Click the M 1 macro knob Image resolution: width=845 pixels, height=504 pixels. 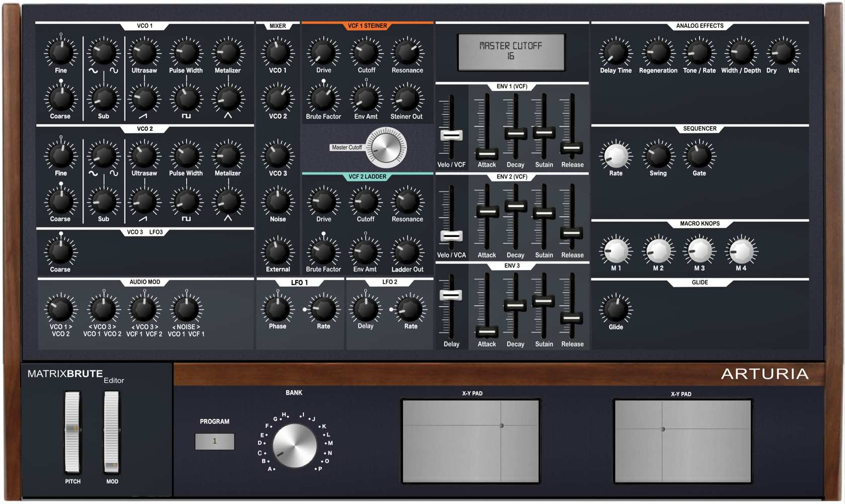616,250
